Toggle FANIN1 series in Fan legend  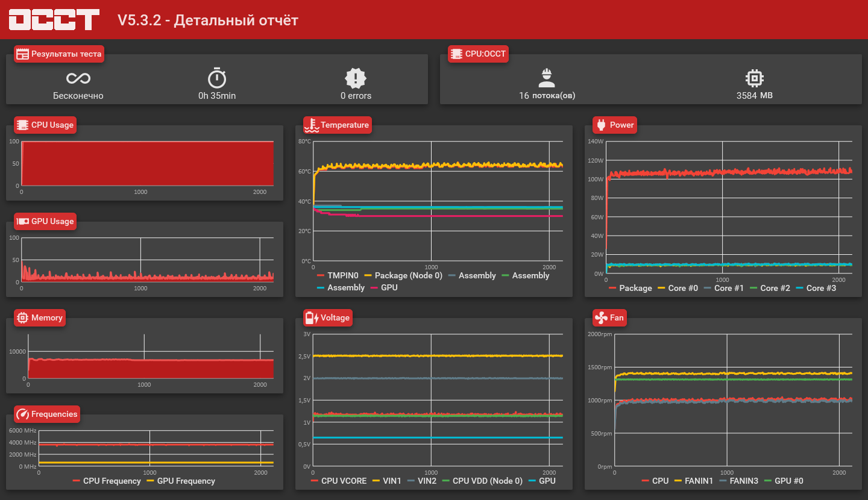click(693, 481)
